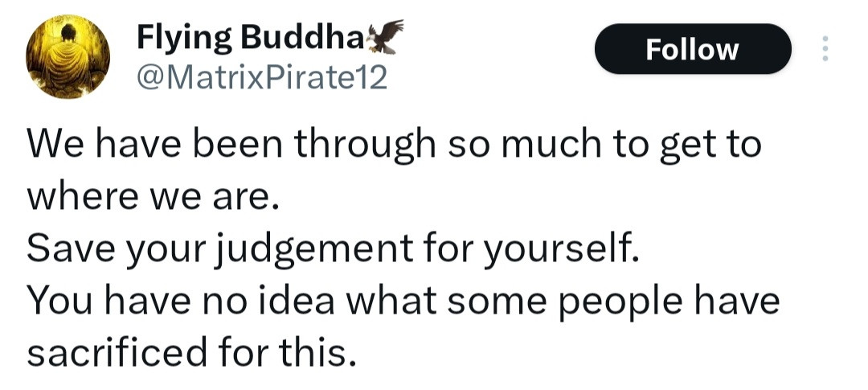Click the line "Save your judgement for yourself."

coord(333,250)
